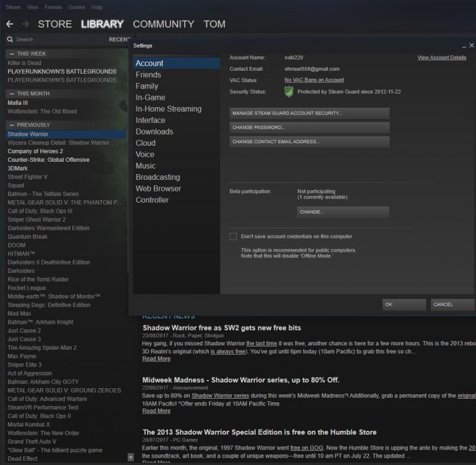
Task: Click Manage Steam Guard Account Security button
Action: tap(309, 113)
